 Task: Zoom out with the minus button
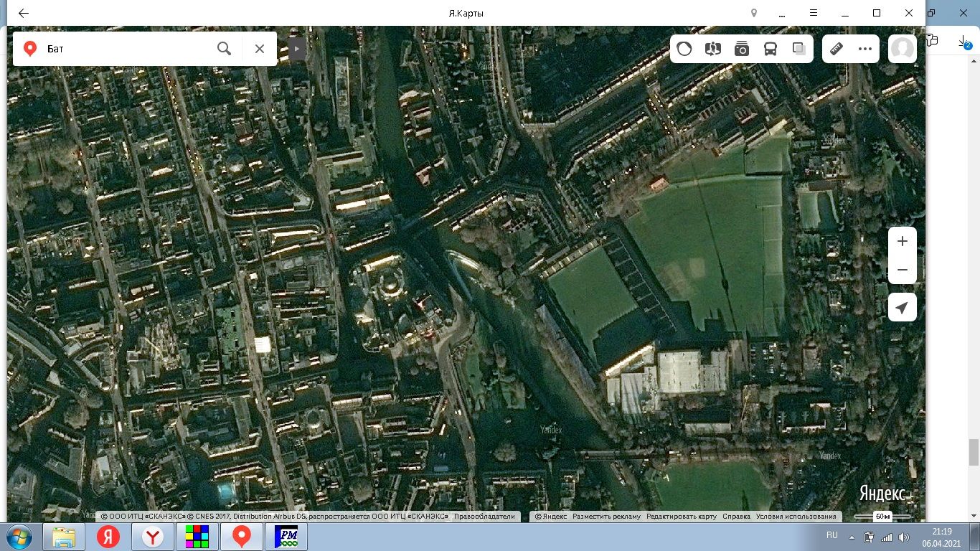tap(902, 270)
